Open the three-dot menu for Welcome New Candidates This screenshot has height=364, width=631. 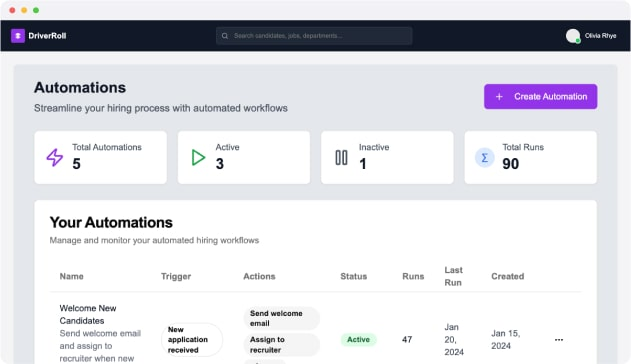pos(559,339)
